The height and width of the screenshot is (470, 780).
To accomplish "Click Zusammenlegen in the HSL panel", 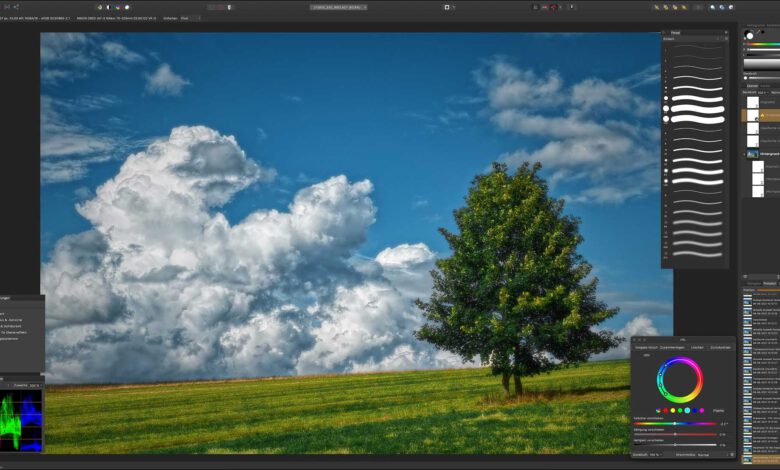I will click(x=672, y=347).
